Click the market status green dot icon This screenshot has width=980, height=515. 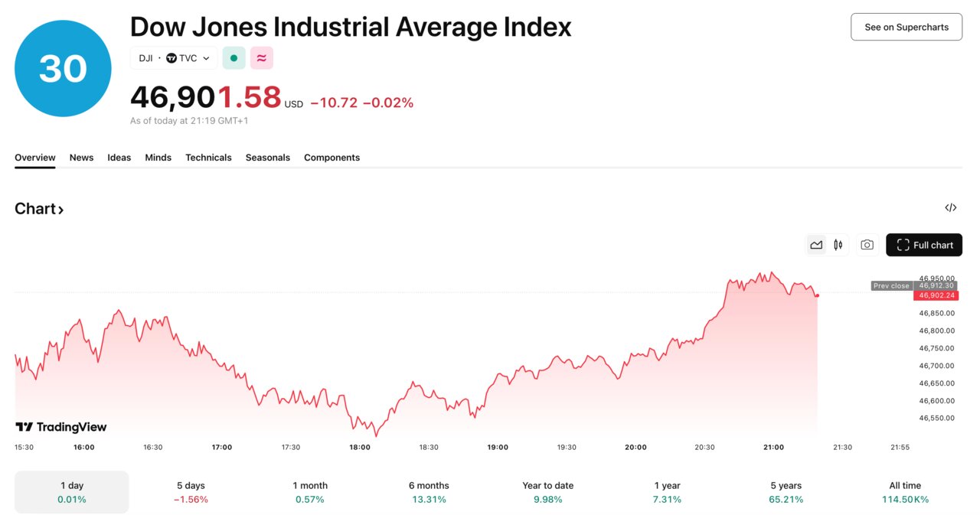coord(234,57)
